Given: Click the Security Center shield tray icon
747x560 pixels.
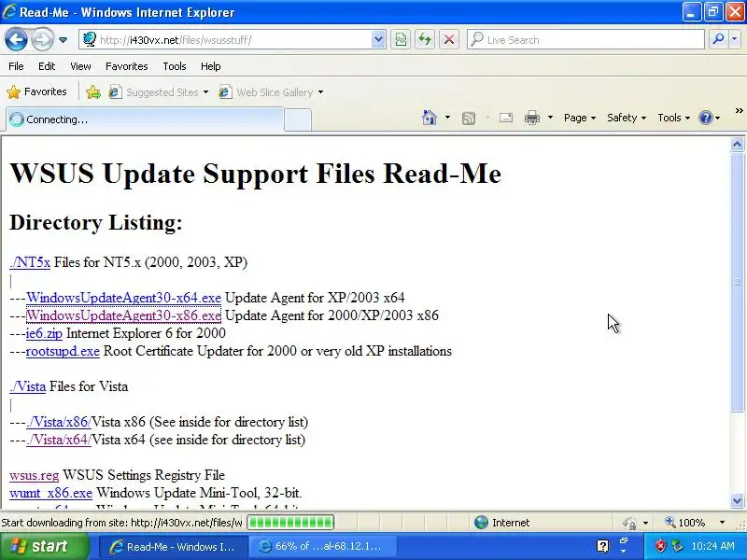Looking at the screenshot, I should click(x=660, y=546).
